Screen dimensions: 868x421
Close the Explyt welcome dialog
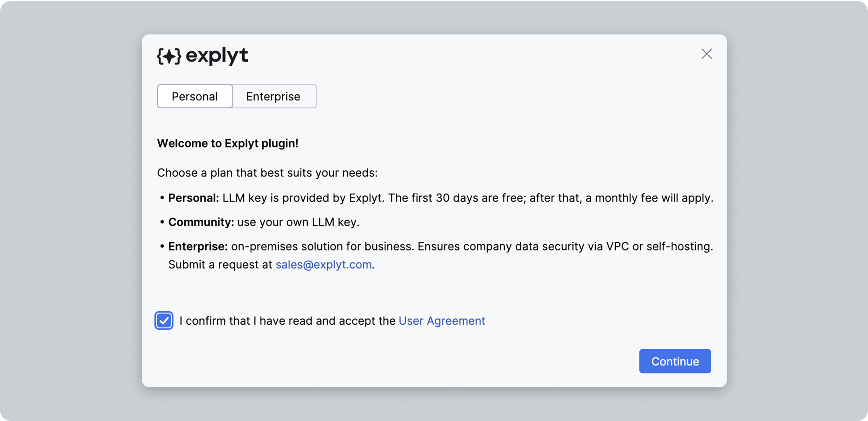point(707,54)
